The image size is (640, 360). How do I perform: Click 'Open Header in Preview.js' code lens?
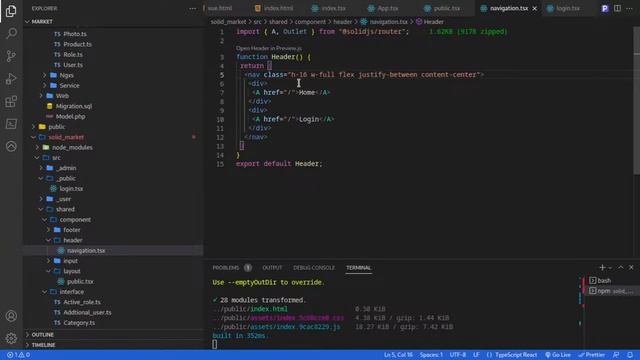click(269, 48)
